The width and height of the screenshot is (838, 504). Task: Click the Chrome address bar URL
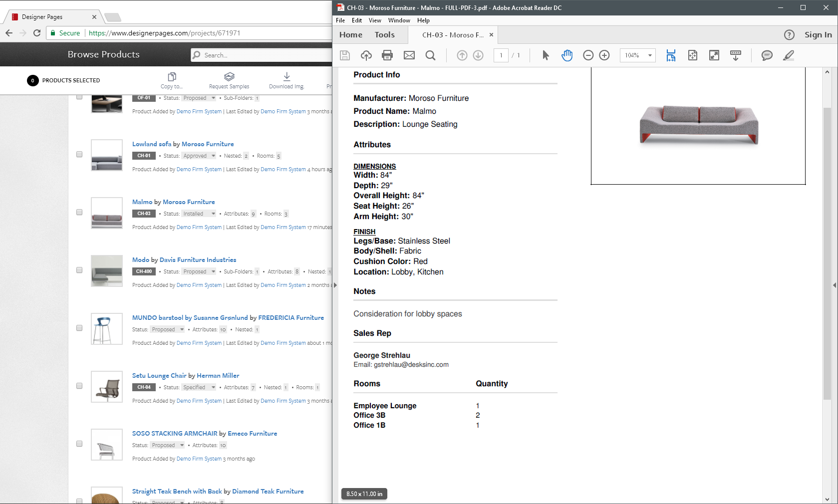tap(165, 33)
